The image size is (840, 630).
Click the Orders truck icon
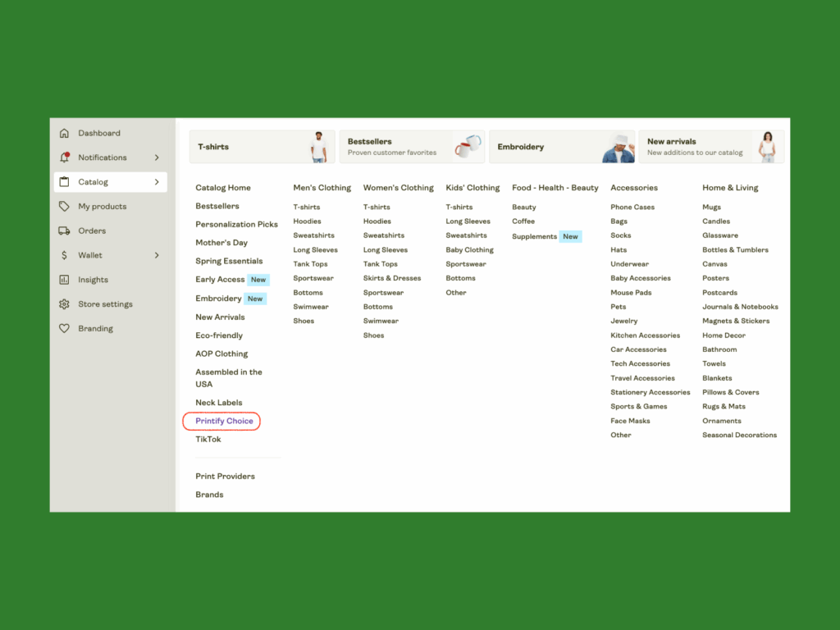click(x=64, y=231)
